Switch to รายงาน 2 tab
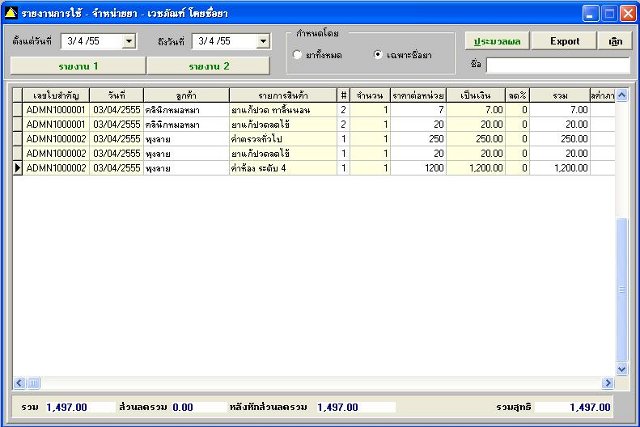The width and height of the screenshot is (640, 427). click(208, 66)
